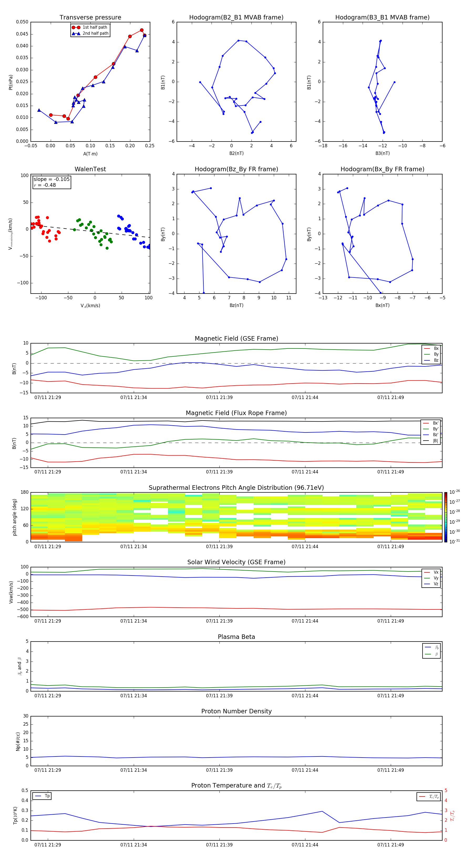Select the "By'" legend entry
Viewport: 473px width, 868px height.
(x=431, y=429)
